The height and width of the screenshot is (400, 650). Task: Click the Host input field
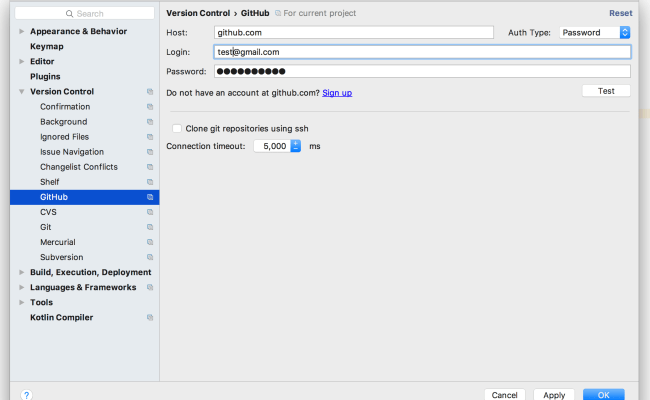click(x=354, y=32)
